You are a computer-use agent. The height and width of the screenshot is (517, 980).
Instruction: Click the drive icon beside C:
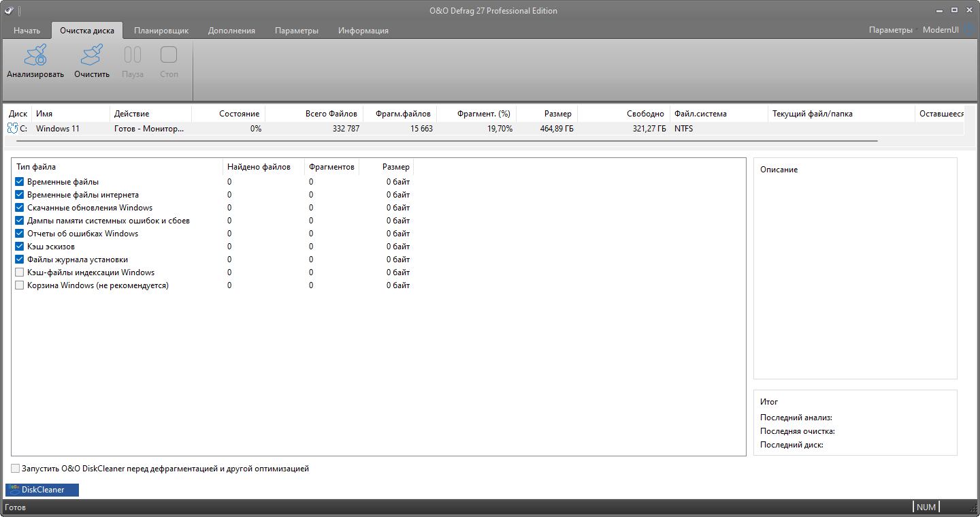pos(12,128)
